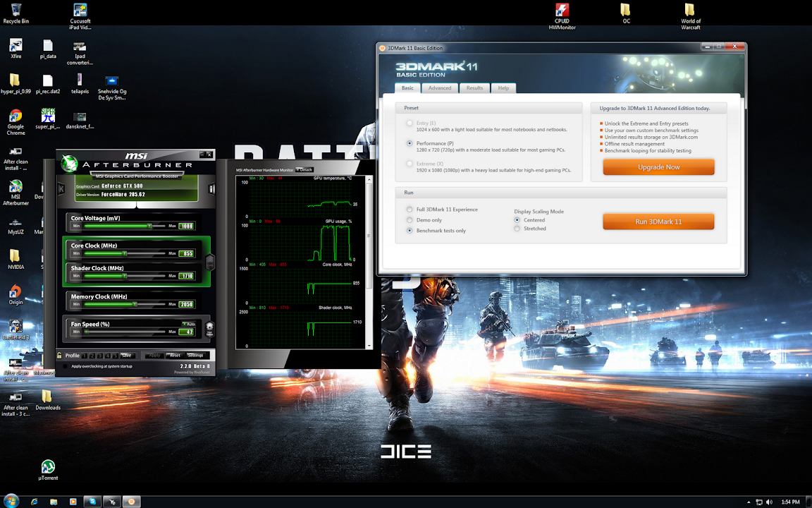Image resolution: width=812 pixels, height=508 pixels.
Task: Select the hyper_pi_0.99 folder icon
Action: tap(16, 84)
